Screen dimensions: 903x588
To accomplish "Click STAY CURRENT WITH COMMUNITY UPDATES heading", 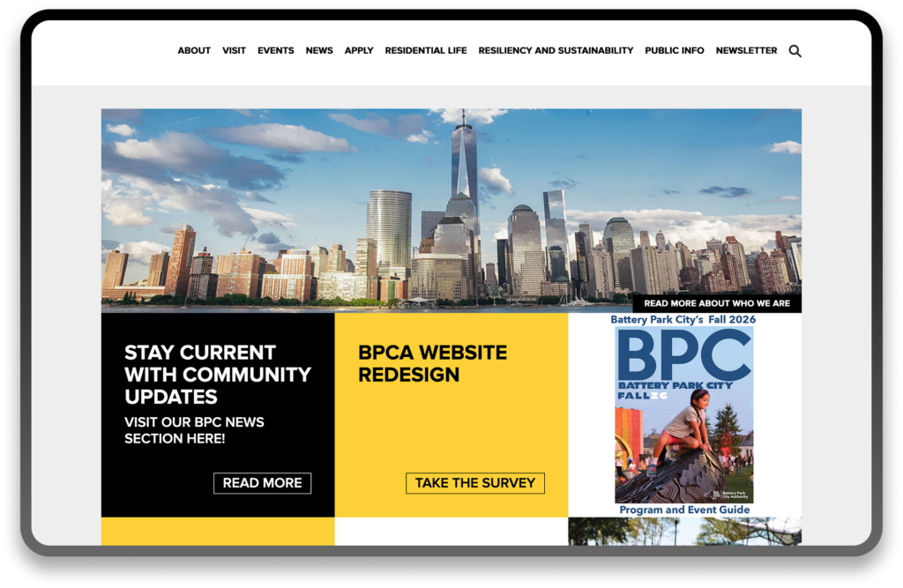I will [x=218, y=375].
